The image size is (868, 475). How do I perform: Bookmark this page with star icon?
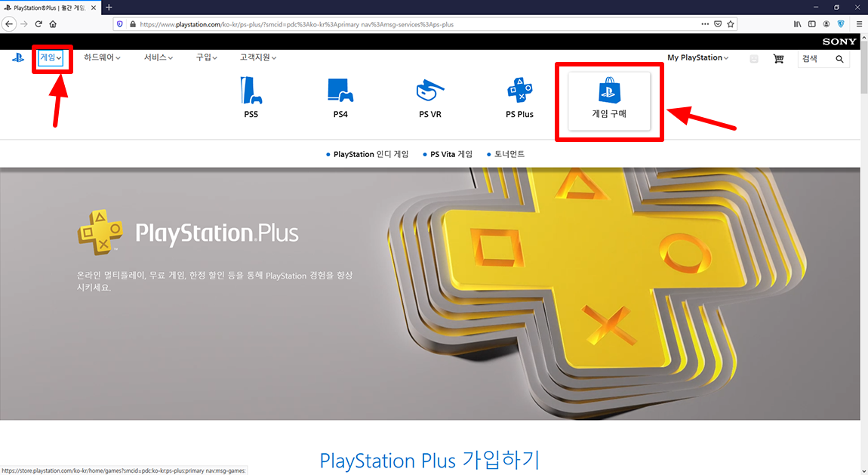coord(731,24)
